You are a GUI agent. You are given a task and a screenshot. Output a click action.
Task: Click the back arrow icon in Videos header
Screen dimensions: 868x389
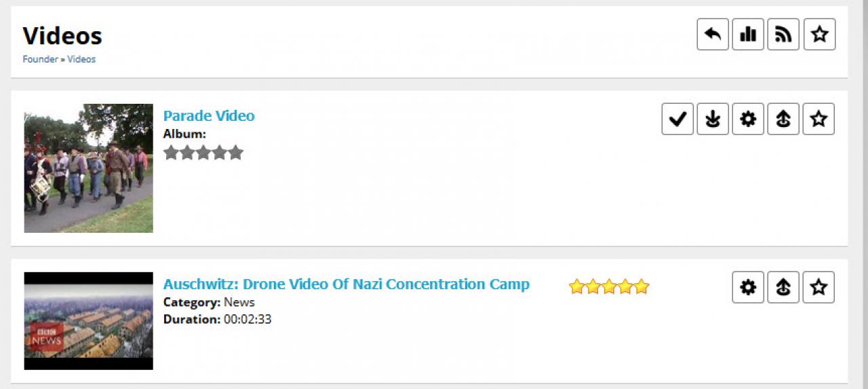[713, 35]
